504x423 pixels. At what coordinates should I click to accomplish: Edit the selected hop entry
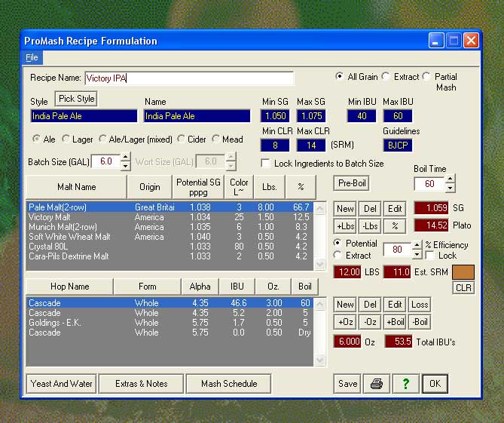[x=395, y=305]
